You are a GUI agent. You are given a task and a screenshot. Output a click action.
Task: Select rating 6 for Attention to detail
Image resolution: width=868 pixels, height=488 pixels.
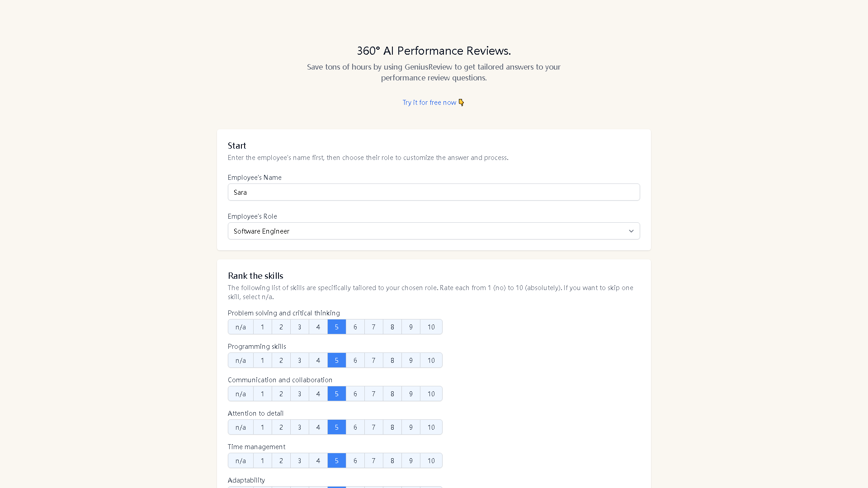click(x=355, y=427)
